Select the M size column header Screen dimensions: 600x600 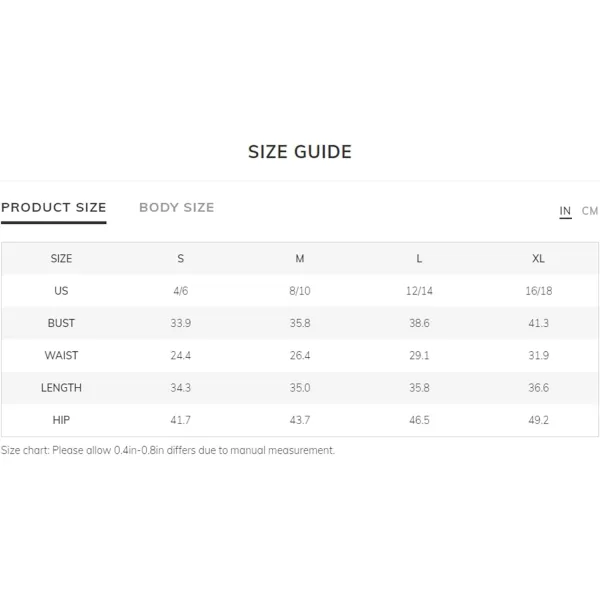[x=300, y=259]
